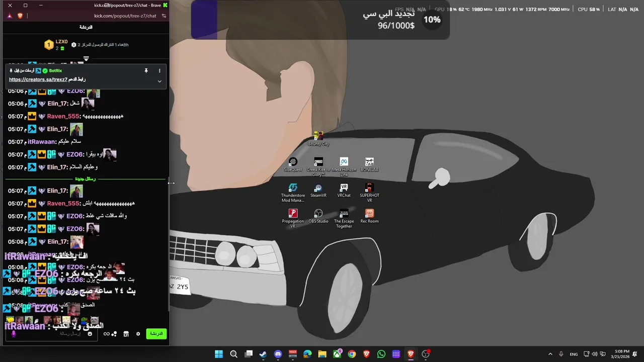Image resolution: width=644 pixels, height=362 pixels.
Task: Open File Explorer from the taskbar
Action: (322, 354)
